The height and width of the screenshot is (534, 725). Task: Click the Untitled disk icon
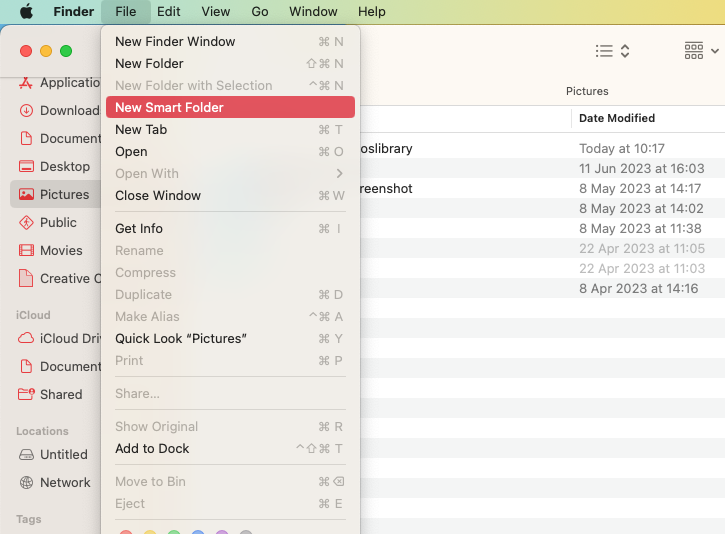[x=26, y=454]
